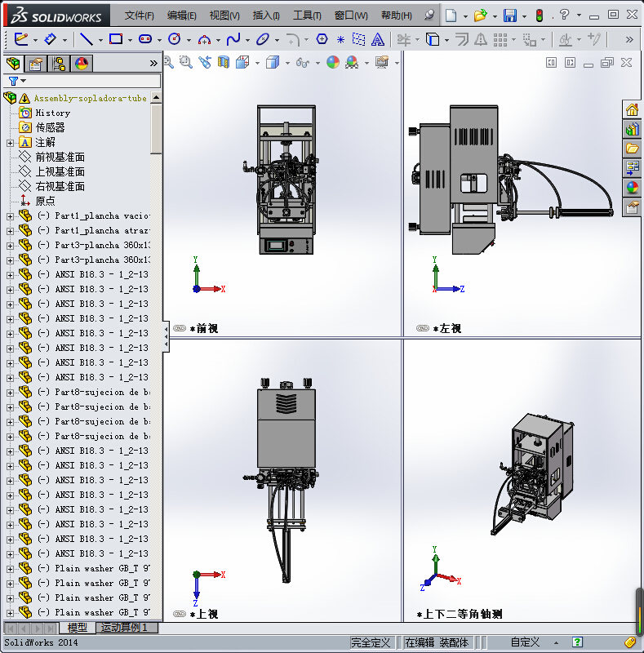Select the 前视基准面 plane in tree
Image resolution: width=644 pixels, height=653 pixels.
tap(60, 158)
